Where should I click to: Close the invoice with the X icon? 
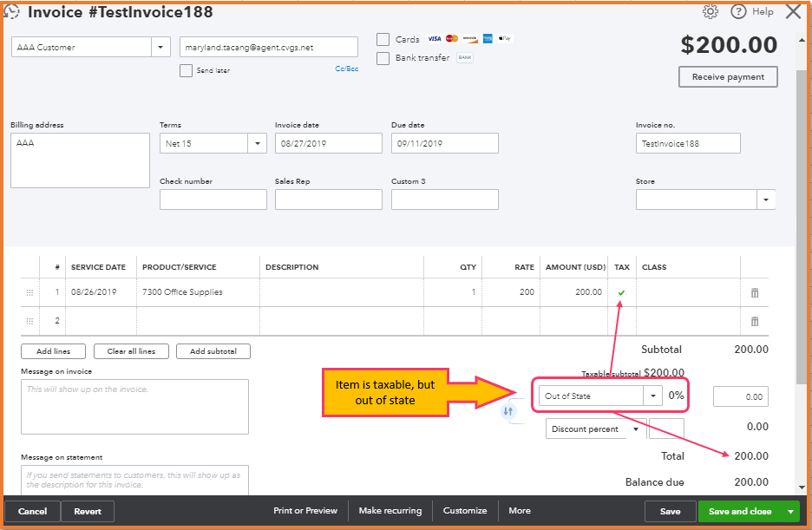793,11
